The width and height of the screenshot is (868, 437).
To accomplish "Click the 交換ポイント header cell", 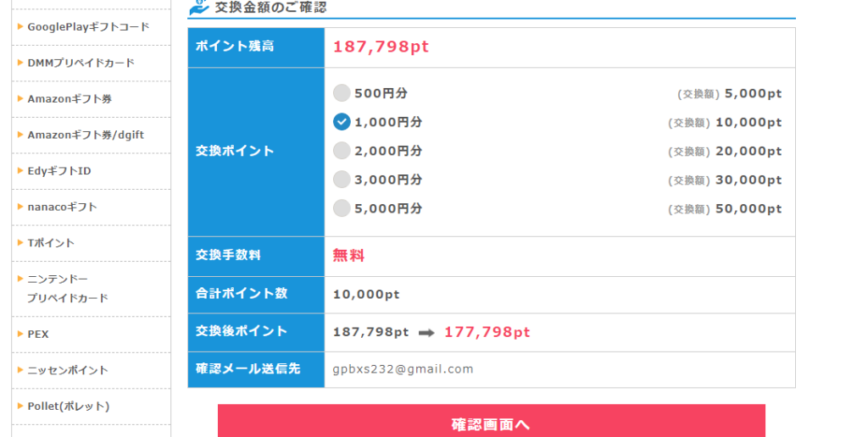I will point(256,152).
